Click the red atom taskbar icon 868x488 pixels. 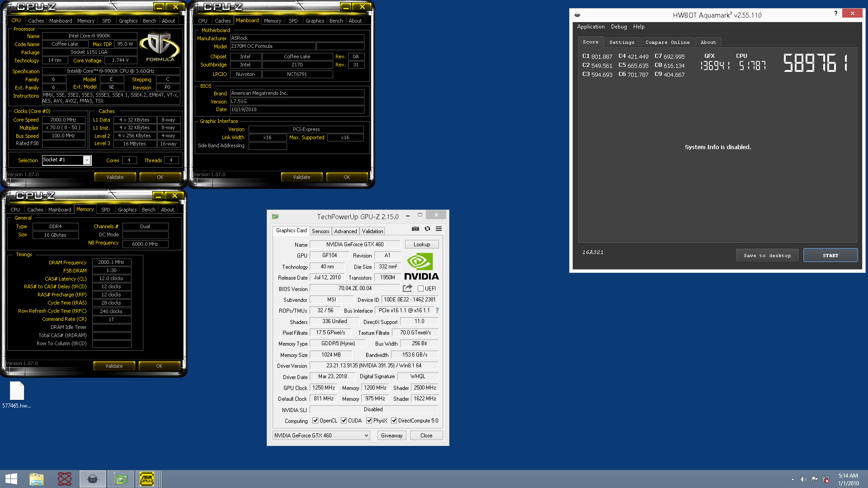point(65,479)
